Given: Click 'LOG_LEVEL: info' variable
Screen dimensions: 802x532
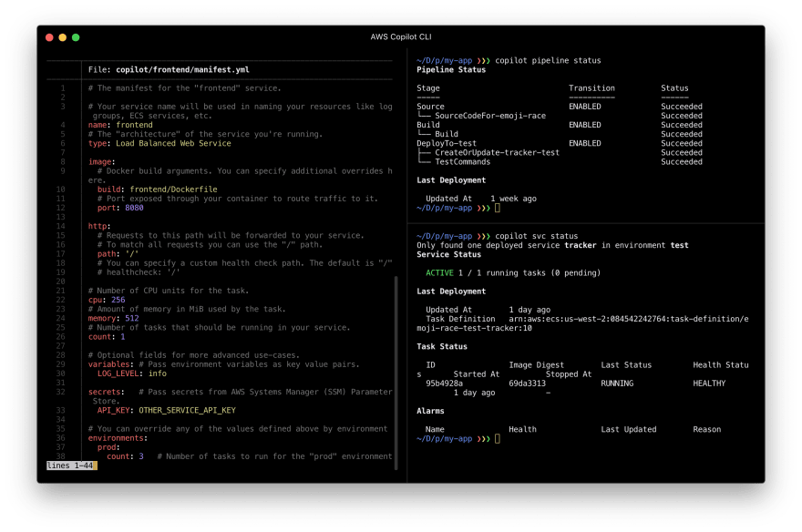Looking at the screenshot, I should (x=132, y=373).
